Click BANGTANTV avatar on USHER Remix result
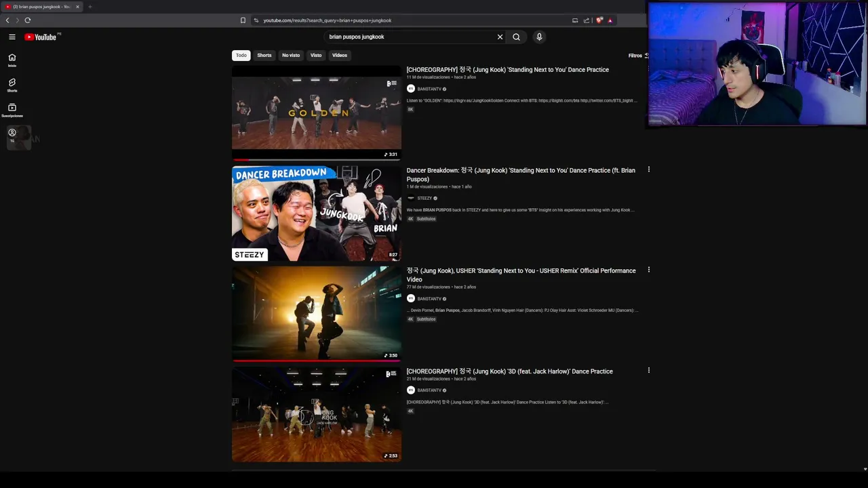 click(x=410, y=299)
